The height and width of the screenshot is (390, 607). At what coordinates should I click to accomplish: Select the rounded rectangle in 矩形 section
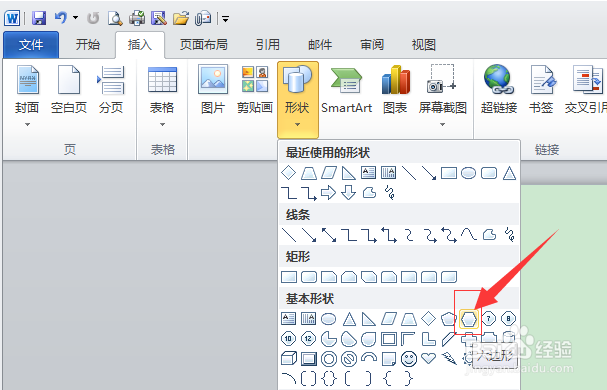309,277
